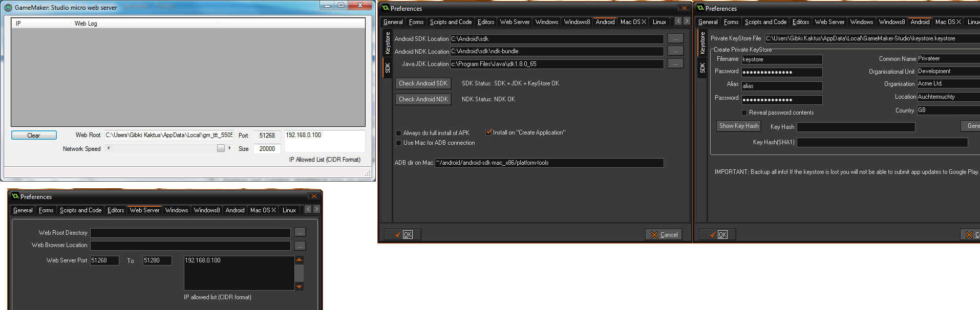The width and height of the screenshot is (980, 310).
Task: Click the Check Android SDK button
Action: tap(423, 83)
